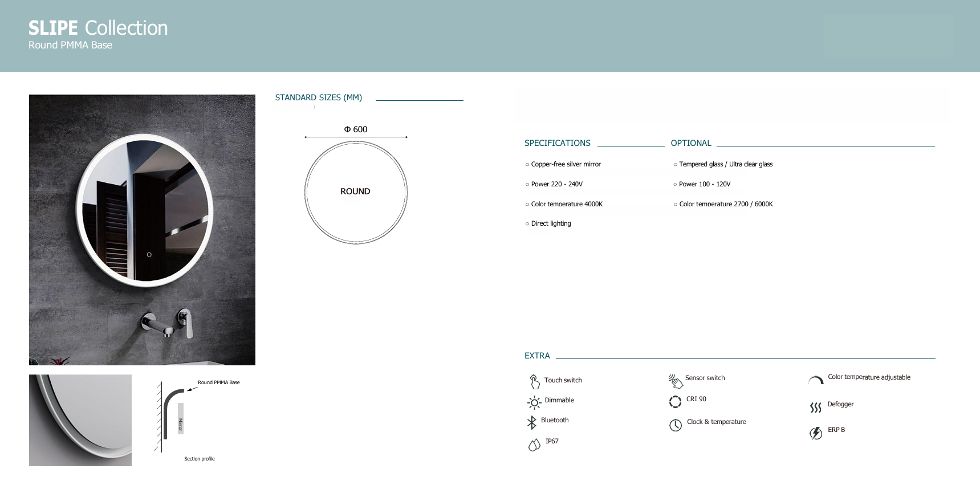Screen dimensions: 980x489
Task: Click the Defogger steam waves icon
Action: 816,407
